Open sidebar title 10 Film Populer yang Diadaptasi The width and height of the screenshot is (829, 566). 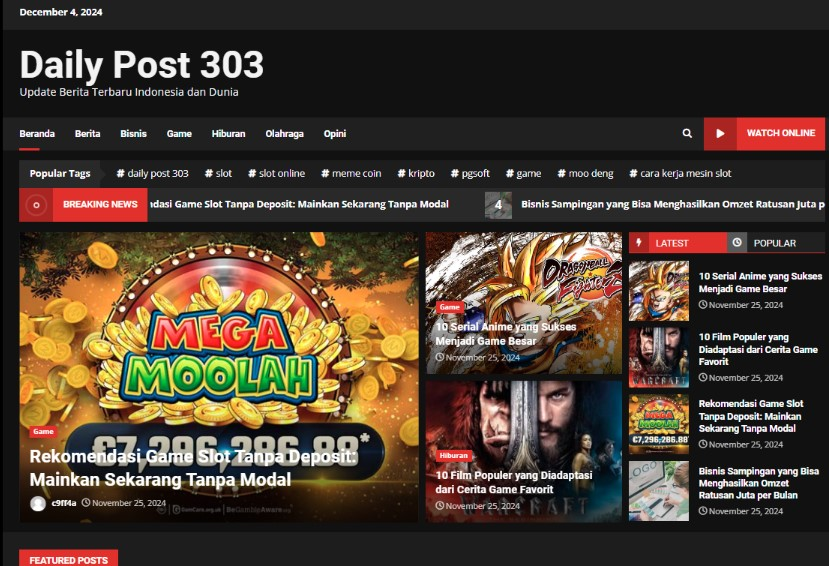tap(758, 349)
